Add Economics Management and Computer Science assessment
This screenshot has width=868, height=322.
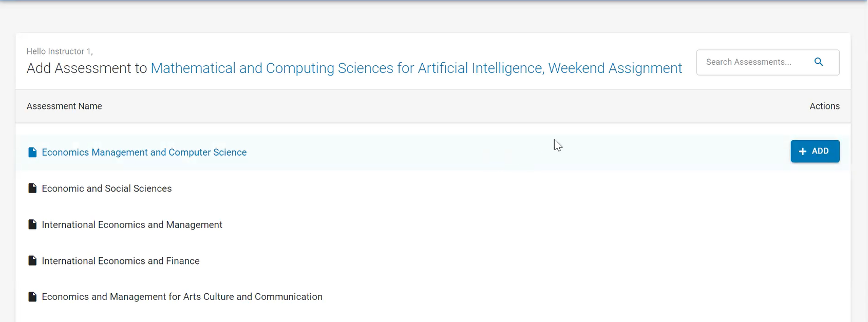tap(815, 151)
